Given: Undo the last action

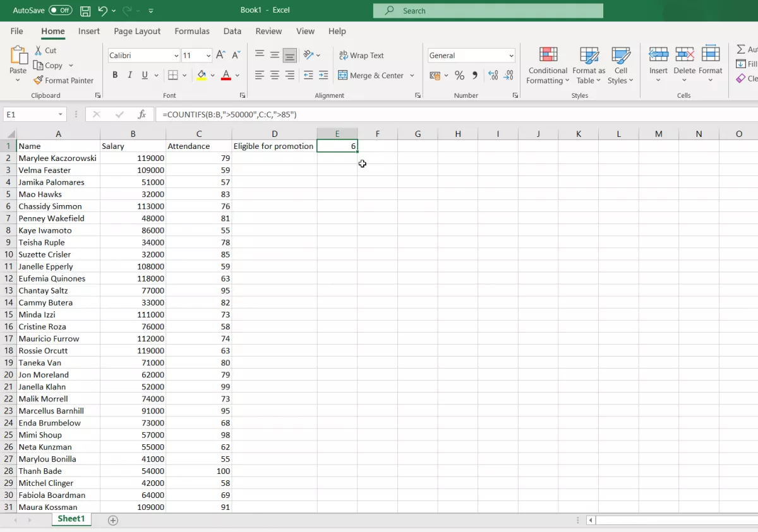Looking at the screenshot, I should pyautogui.click(x=102, y=11).
